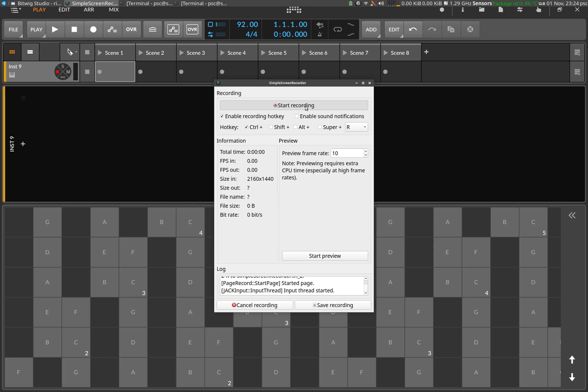Toggle clip launcher automation write icon
This screenshot has height=392, width=588.
(173, 29)
